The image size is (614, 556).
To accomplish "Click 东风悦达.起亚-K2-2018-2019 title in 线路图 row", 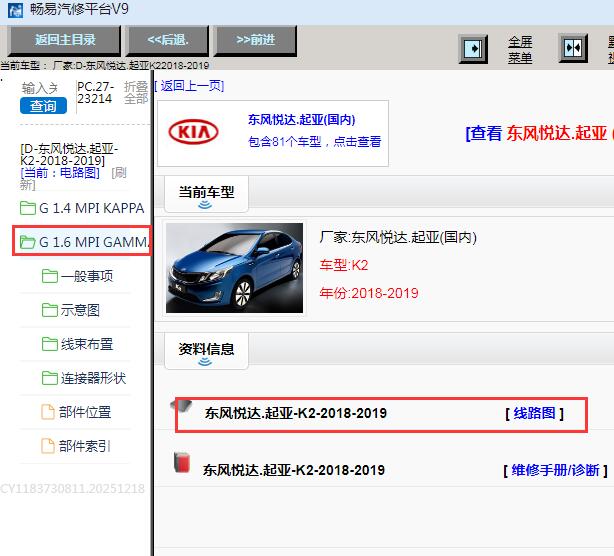I will pos(296,413).
